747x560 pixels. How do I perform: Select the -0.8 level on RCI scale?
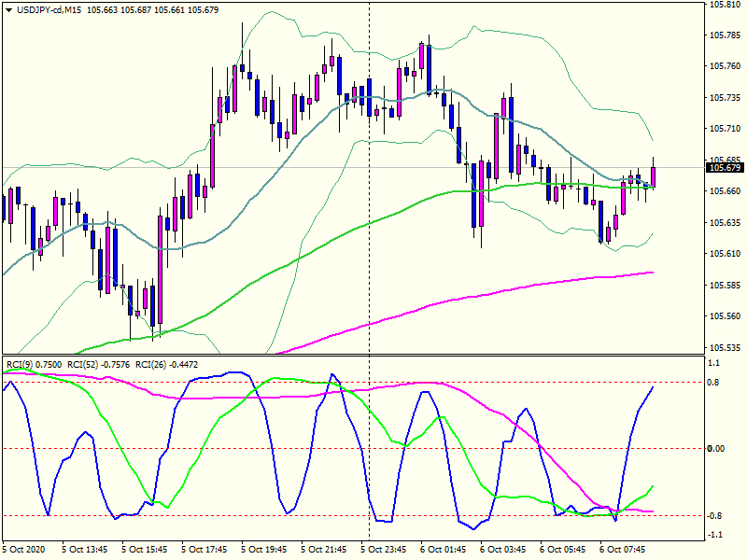point(716,516)
